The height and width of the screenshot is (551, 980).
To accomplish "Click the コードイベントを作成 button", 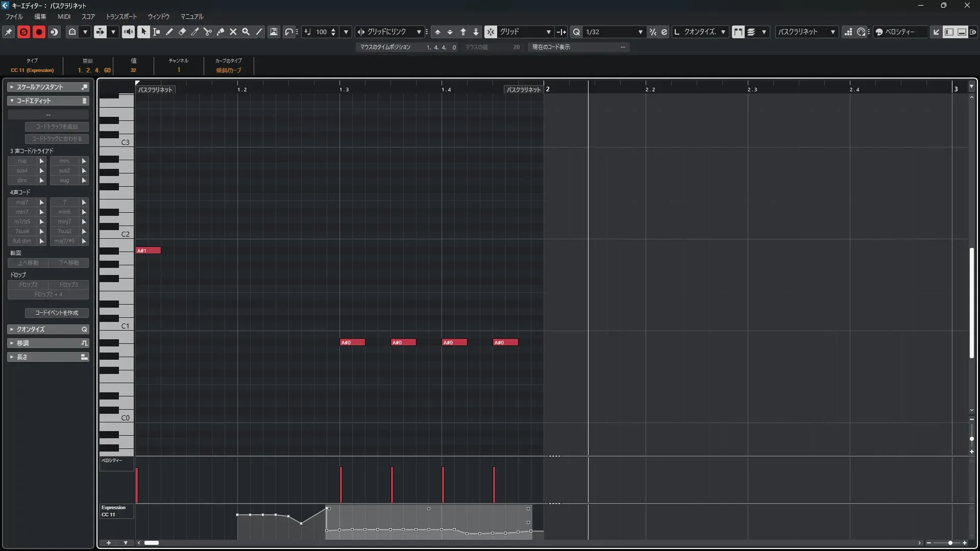I will coord(57,313).
